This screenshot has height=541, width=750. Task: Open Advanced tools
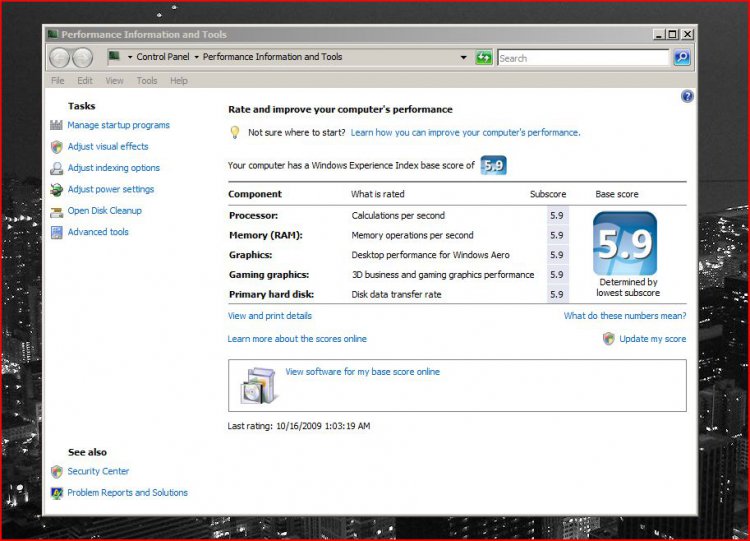click(98, 232)
